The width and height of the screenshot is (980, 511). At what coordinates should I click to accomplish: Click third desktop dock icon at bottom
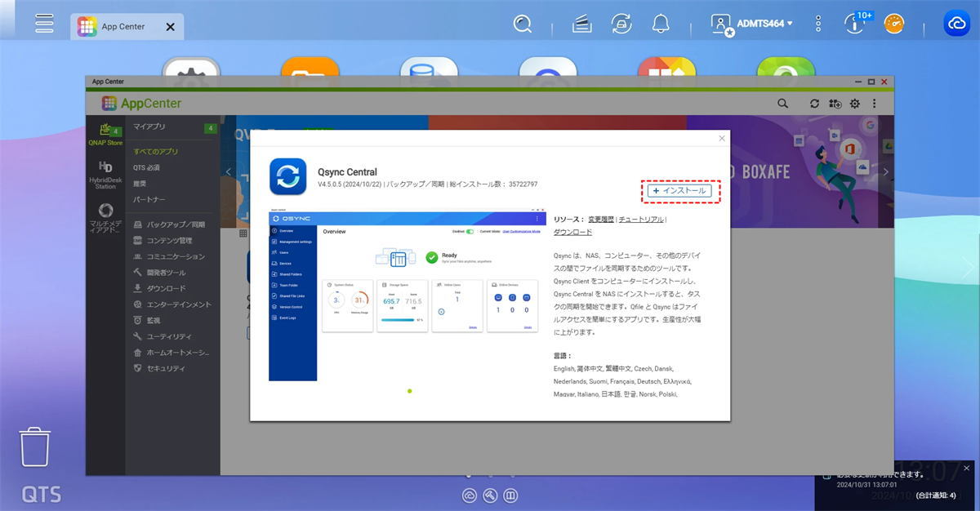510,495
